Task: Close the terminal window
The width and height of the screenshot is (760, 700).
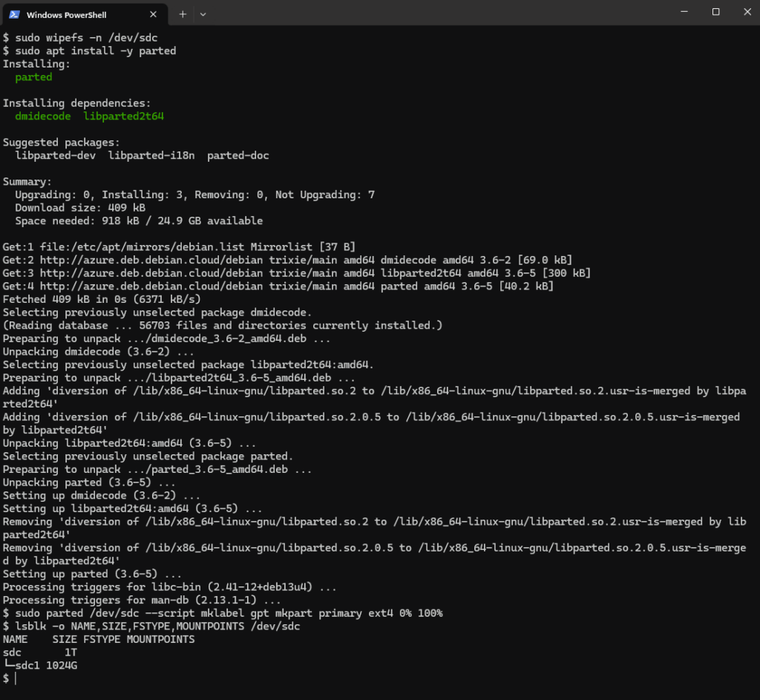Action: [747, 12]
